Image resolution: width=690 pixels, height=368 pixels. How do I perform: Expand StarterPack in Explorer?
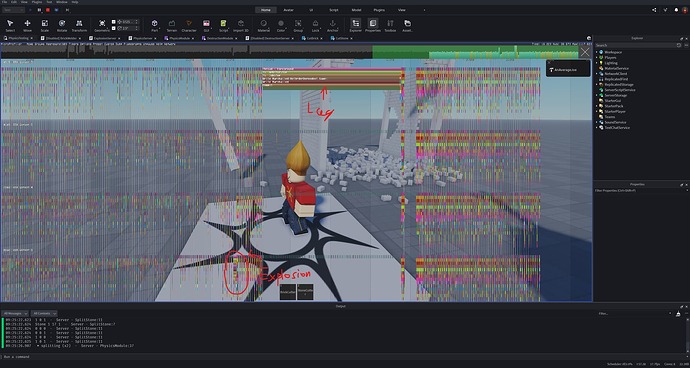(x=597, y=106)
